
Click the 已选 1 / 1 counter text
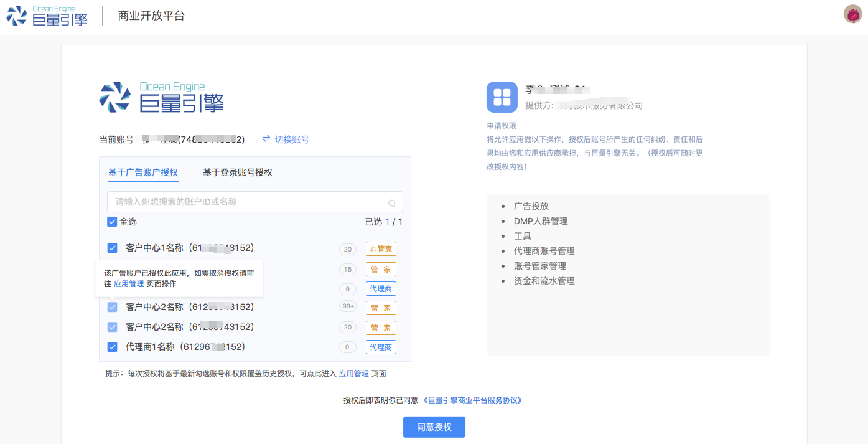click(384, 222)
